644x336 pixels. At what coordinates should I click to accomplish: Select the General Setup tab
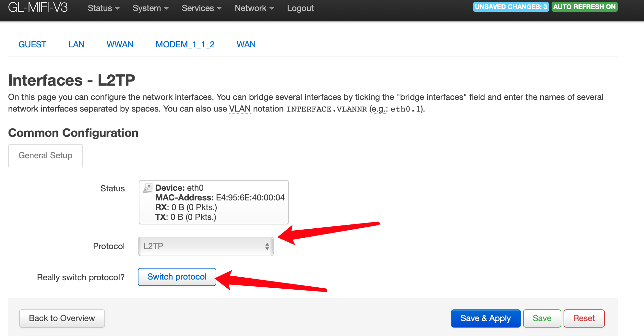pyautogui.click(x=45, y=156)
